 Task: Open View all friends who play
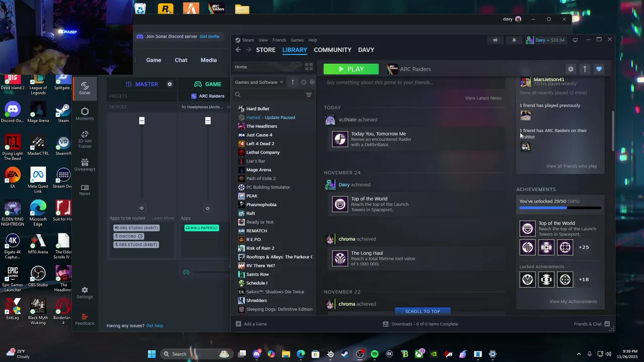(x=572, y=166)
